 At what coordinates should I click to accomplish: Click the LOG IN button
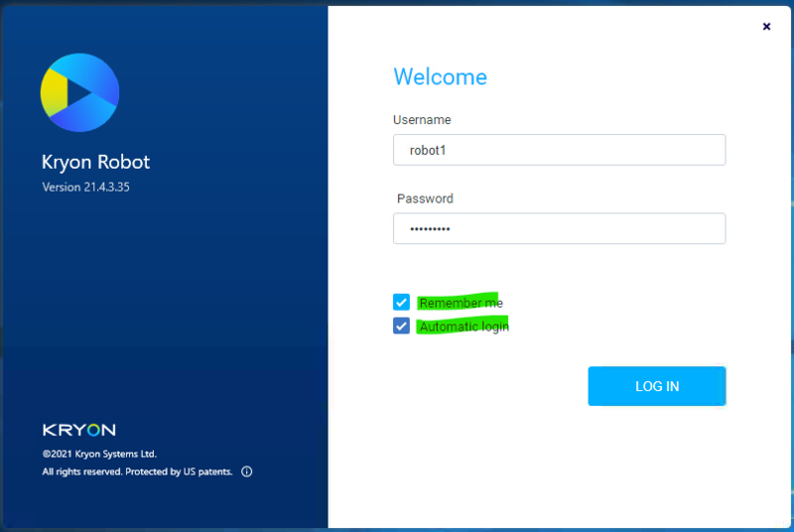pos(657,386)
